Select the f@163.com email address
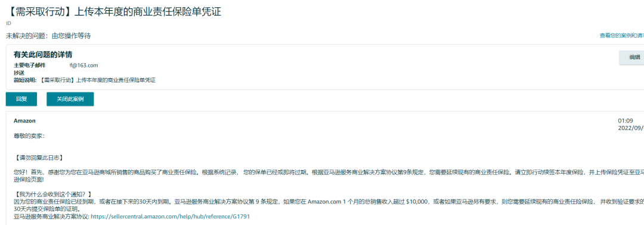This screenshot has width=644, height=225. click(x=84, y=66)
